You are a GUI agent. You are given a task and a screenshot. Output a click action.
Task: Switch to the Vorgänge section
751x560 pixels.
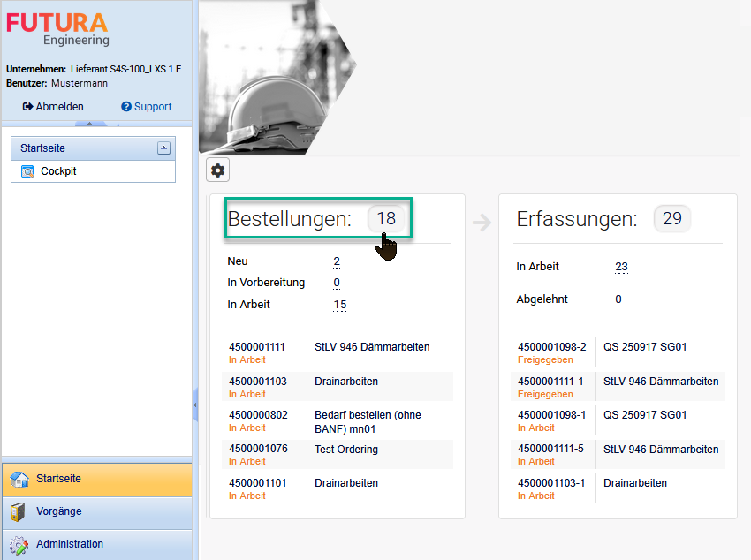click(95, 511)
